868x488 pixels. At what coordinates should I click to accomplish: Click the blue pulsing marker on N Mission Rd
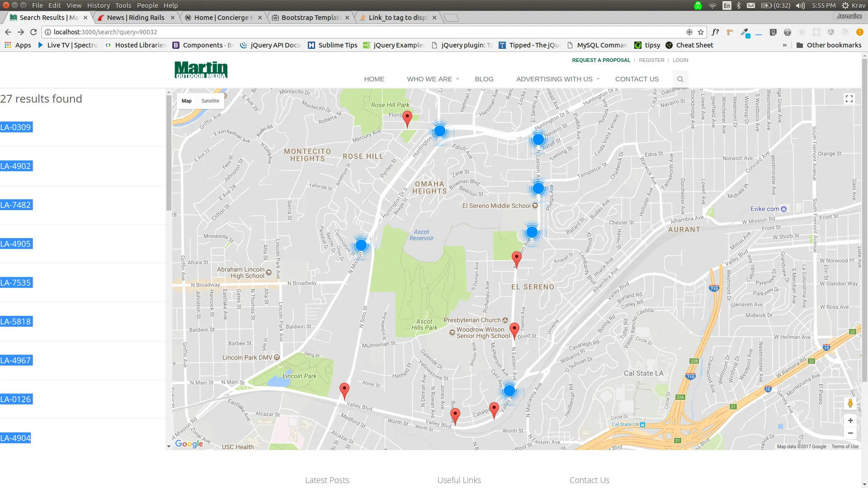[361, 245]
